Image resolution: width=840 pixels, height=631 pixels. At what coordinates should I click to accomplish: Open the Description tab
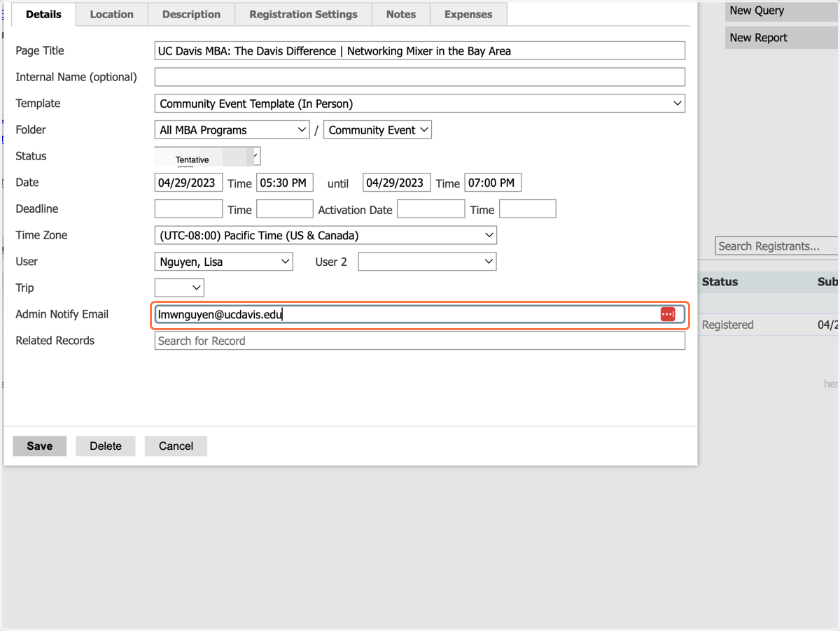tap(191, 14)
